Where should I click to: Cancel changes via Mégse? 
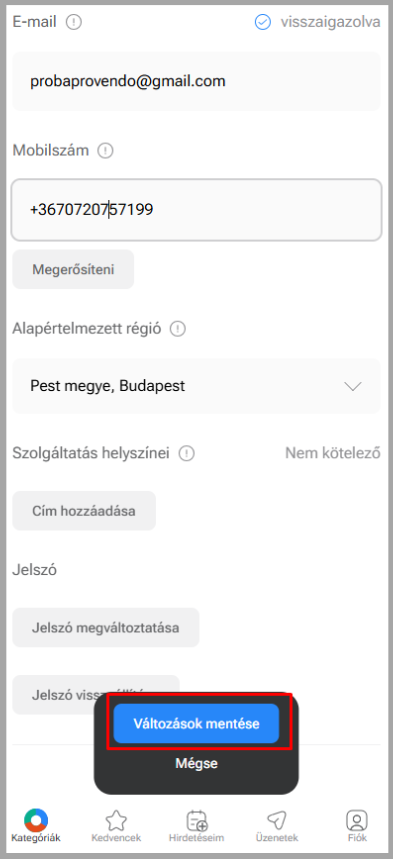click(x=196, y=763)
